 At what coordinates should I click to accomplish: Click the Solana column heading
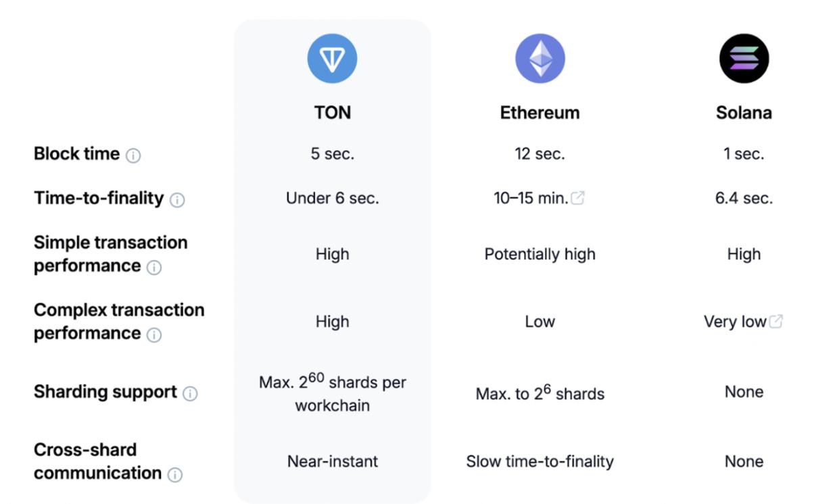pos(744,112)
